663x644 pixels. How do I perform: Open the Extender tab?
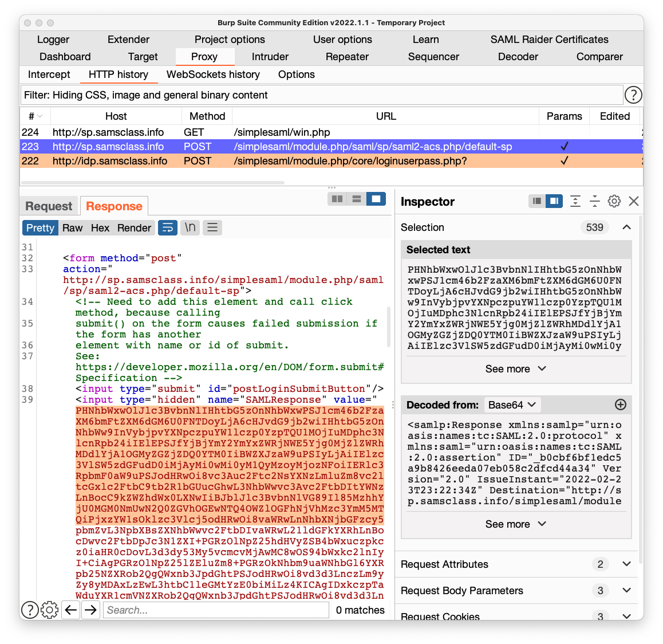click(128, 40)
